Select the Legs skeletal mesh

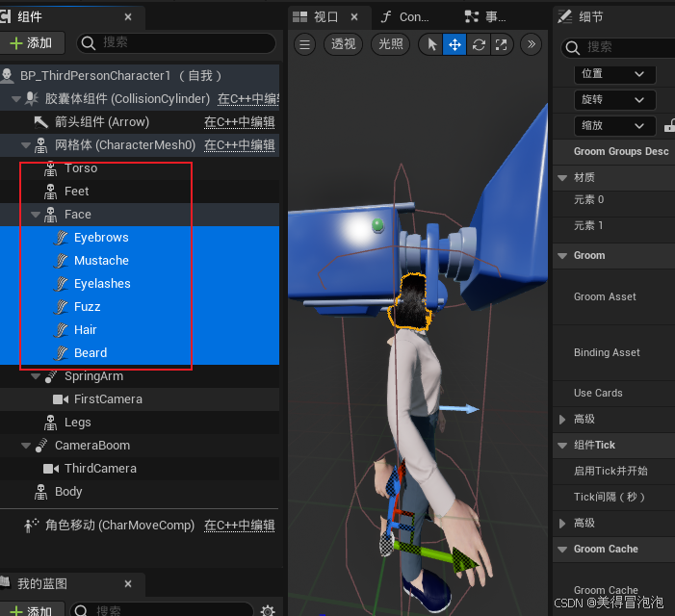pyautogui.click(x=140, y=423)
